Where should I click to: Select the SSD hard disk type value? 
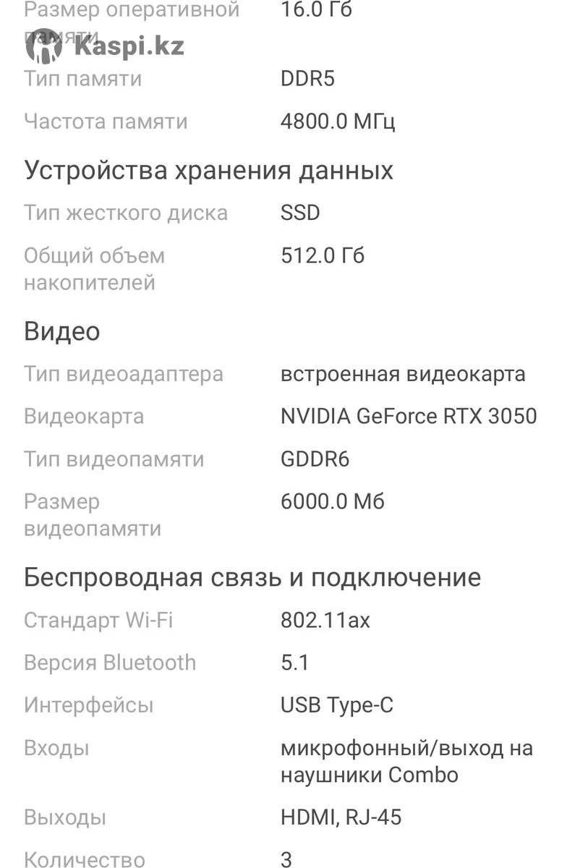299,213
